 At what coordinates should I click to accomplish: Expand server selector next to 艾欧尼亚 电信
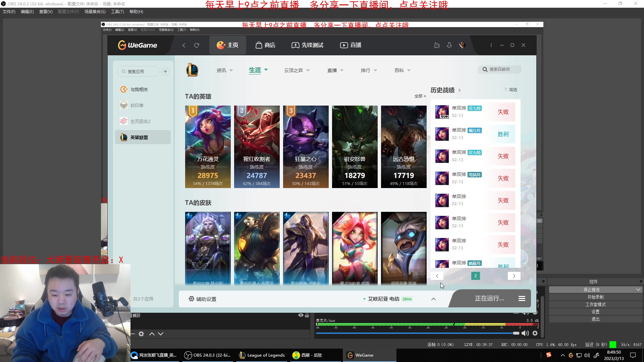(433, 299)
